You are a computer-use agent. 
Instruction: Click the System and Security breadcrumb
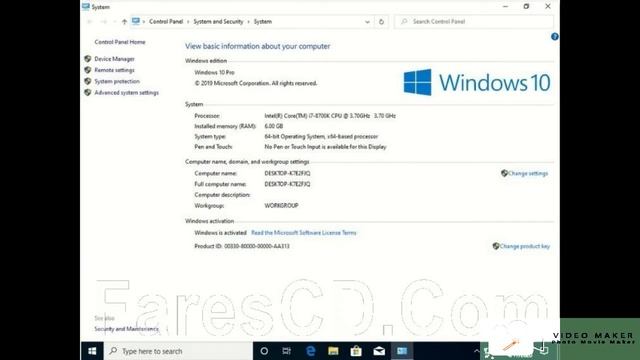point(218,22)
